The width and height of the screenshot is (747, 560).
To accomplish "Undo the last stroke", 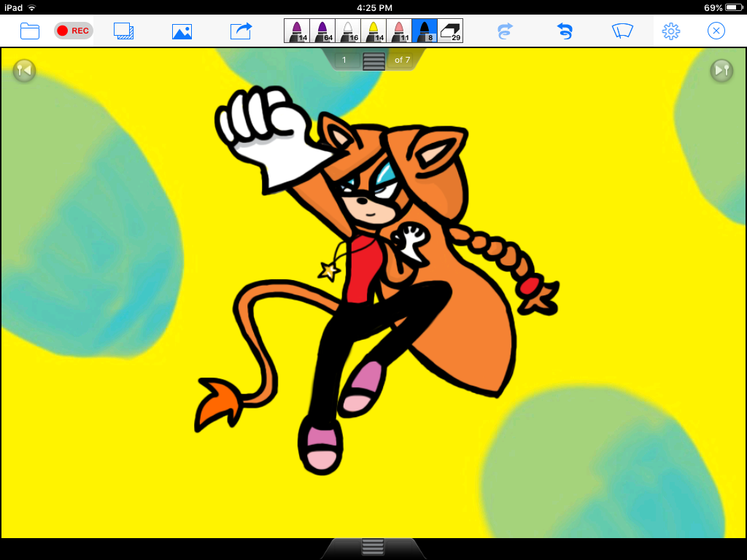I will [x=564, y=31].
